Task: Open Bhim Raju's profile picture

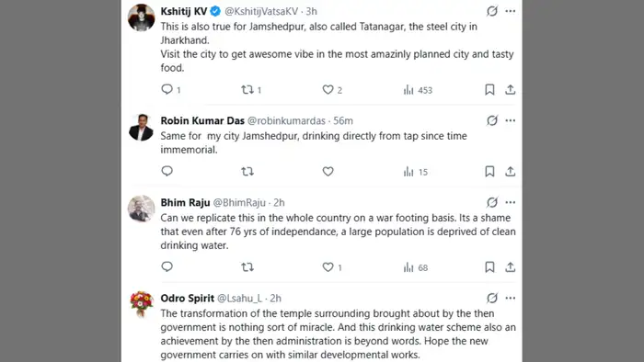Action: (x=141, y=209)
